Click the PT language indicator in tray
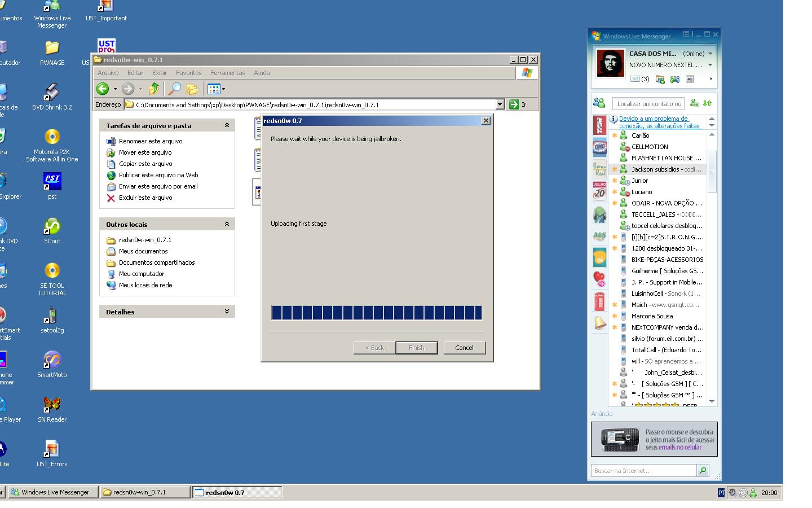812x508 pixels. tap(721, 493)
